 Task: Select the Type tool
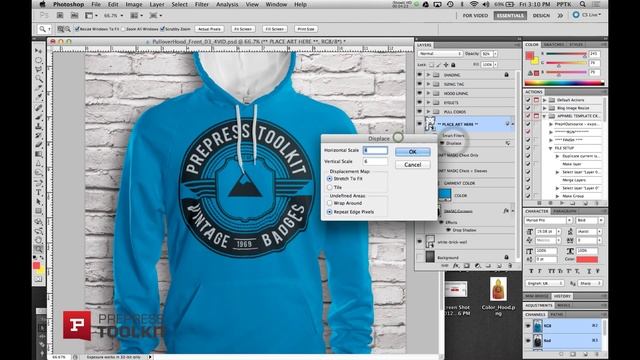pos(39,193)
